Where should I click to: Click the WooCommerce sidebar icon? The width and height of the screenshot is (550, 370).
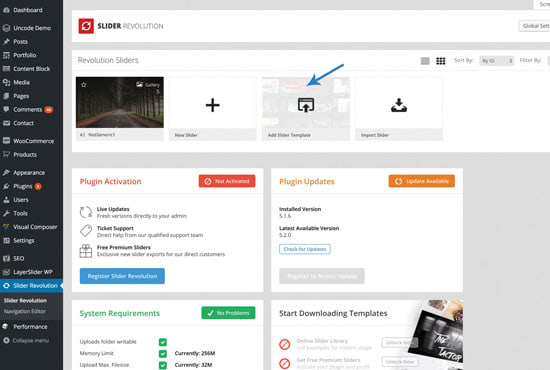[x=6, y=141]
